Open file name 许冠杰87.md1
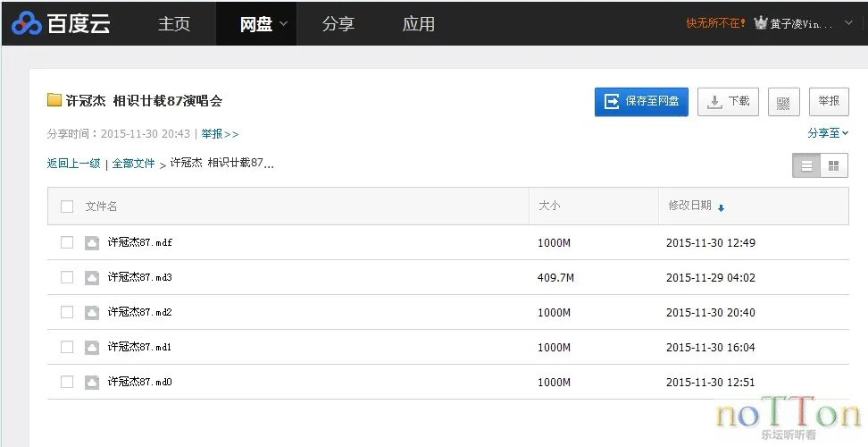Viewport: 868px width, 447px height. 140,347
